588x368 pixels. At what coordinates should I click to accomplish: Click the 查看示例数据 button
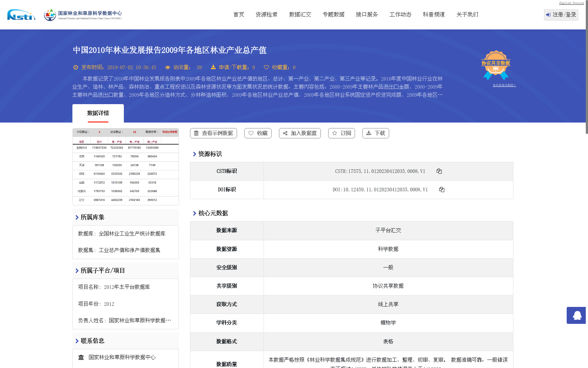click(214, 133)
